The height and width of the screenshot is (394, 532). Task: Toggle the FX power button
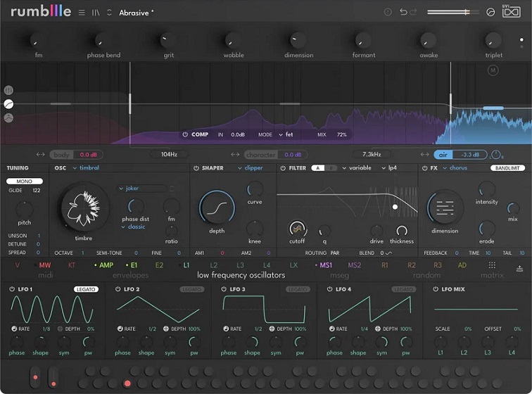tap(424, 168)
